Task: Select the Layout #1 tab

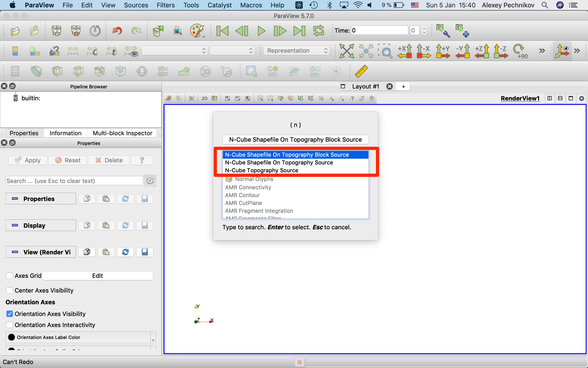Action: click(x=365, y=86)
